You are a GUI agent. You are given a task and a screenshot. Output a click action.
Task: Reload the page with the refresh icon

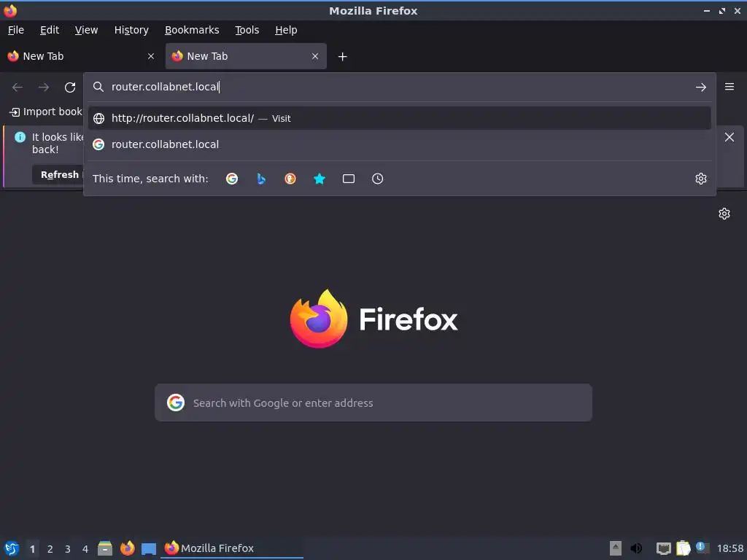(70, 87)
